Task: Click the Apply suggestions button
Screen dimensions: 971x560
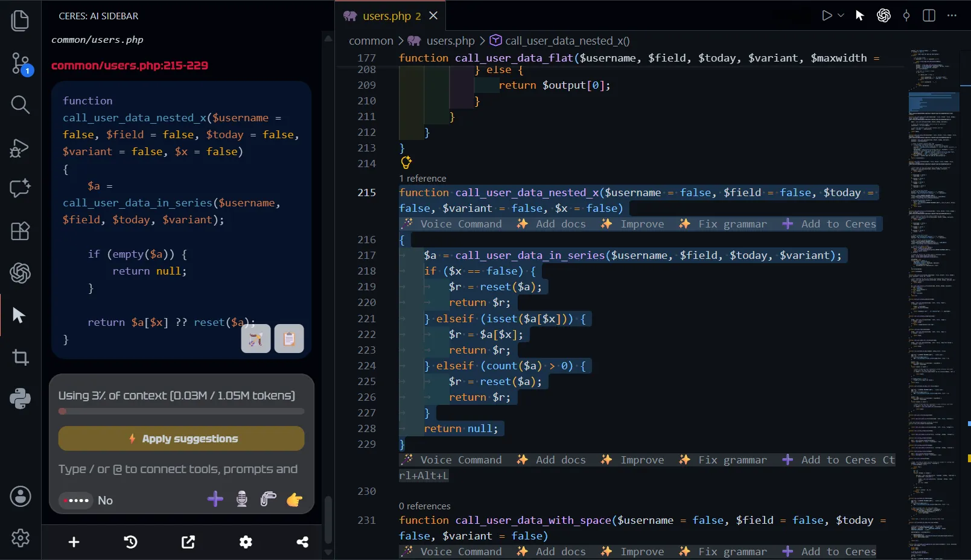Action: pos(181,439)
